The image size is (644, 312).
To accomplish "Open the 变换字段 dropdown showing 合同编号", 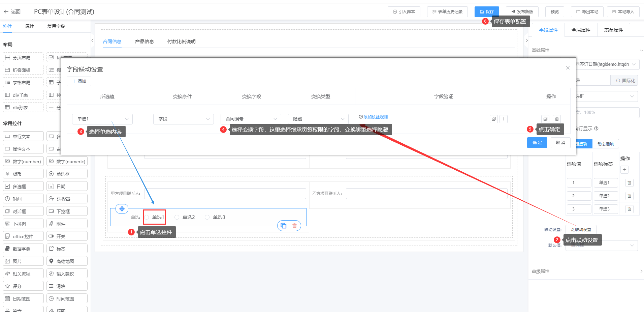I will (251, 119).
